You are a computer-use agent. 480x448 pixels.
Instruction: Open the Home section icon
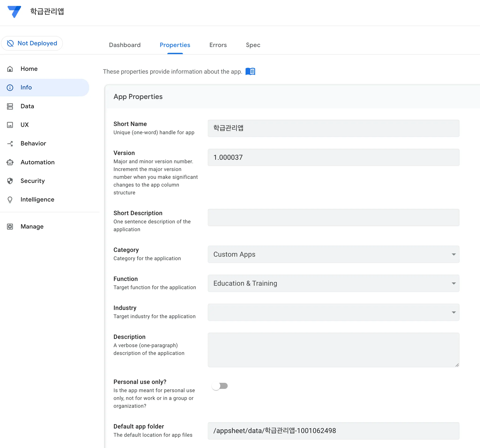click(x=10, y=69)
